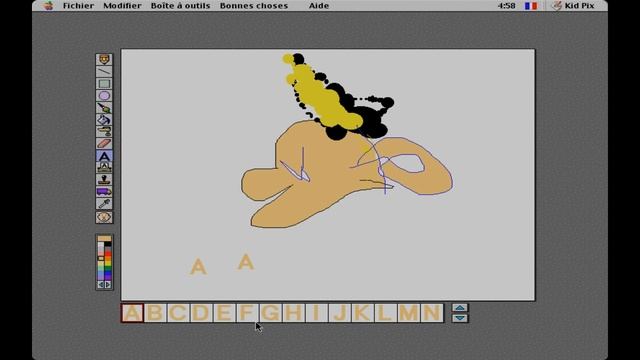Select the typewriter text tool below letter A
This screenshot has width=640, height=360.
point(104,167)
